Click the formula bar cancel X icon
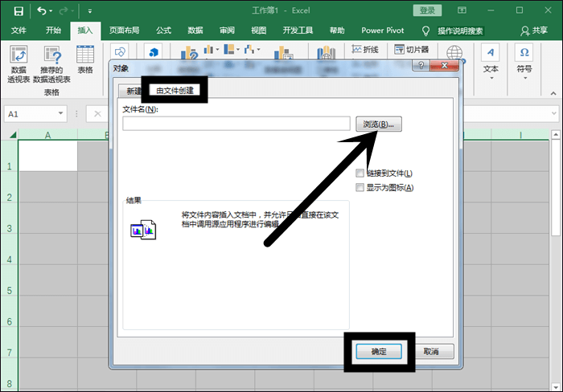The width and height of the screenshot is (563, 392). click(97, 114)
